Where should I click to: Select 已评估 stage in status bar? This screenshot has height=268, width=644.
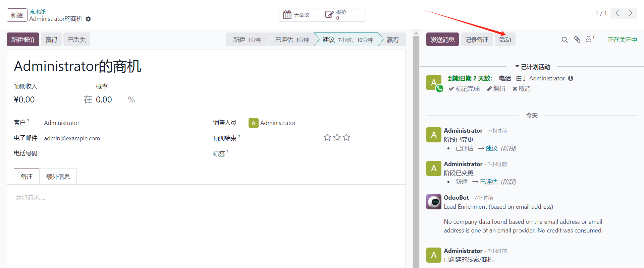pos(292,40)
